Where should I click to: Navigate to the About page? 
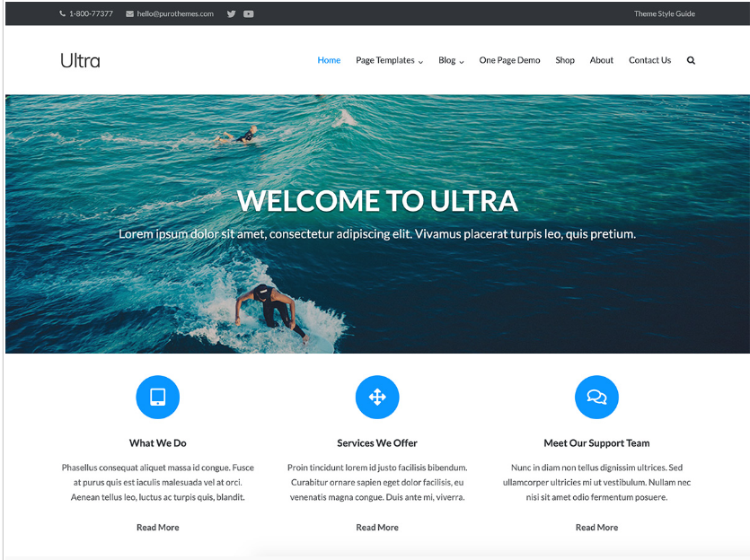601,60
